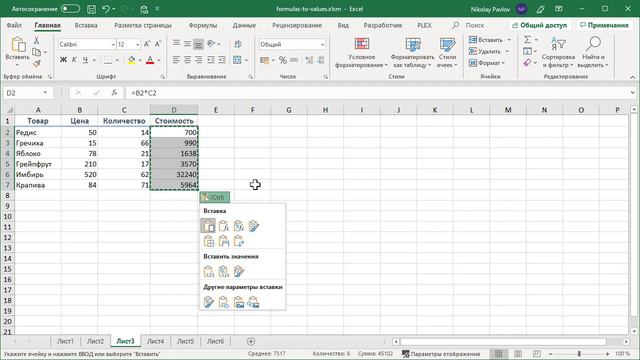Viewport: 640px width, 360px height.
Task: Decrease font size with the smaller A
Action: 158,44
